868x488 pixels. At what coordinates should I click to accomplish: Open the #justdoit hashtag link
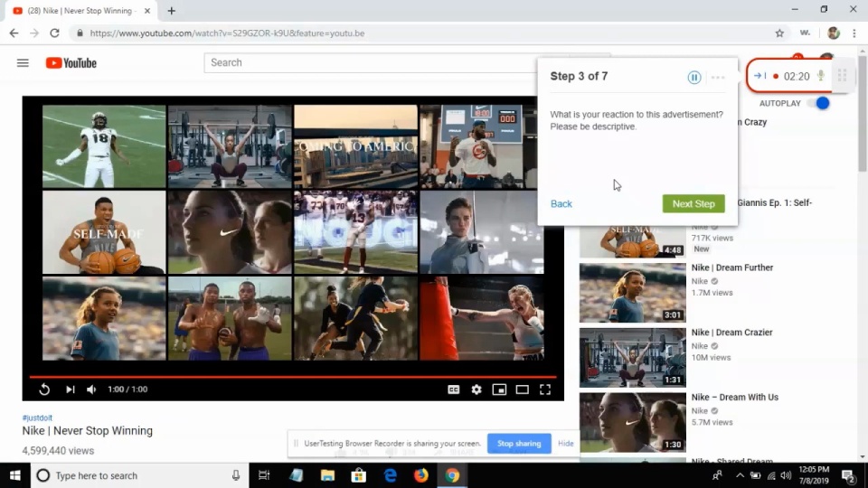pyautogui.click(x=37, y=418)
